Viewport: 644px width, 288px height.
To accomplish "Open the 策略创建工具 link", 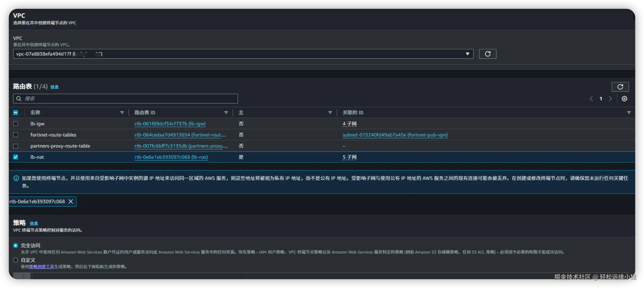I will [42, 266].
